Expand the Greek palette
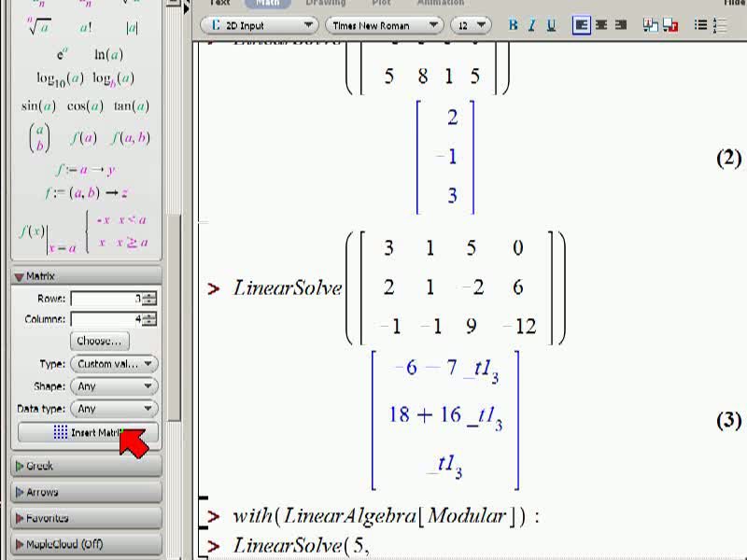The width and height of the screenshot is (747, 560). [x=86, y=466]
